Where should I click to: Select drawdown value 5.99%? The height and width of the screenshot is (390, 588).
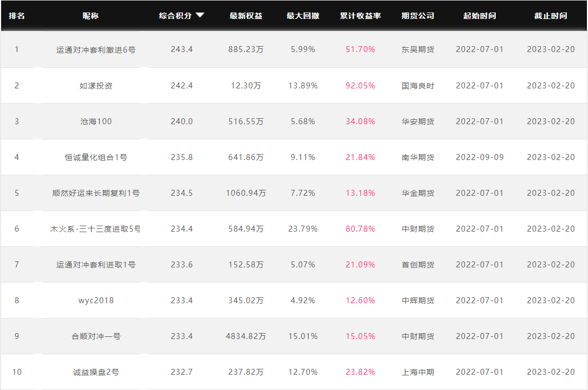tap(303, 49)
